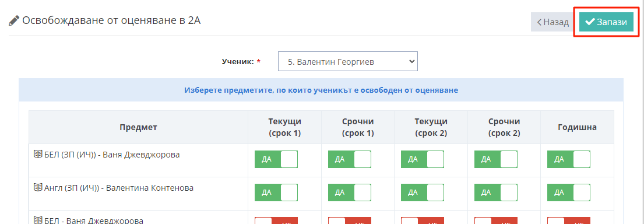Click the book icon next to Англ (ЗП (ИЧ))
The width and height of the screenshot is (644, 224).
point(38,187)
